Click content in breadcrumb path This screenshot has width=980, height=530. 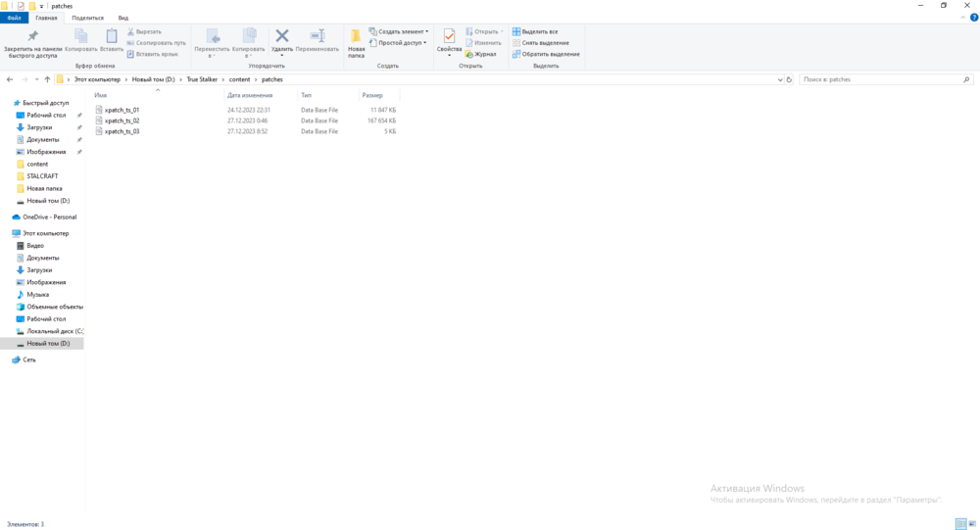pos(239,79)
